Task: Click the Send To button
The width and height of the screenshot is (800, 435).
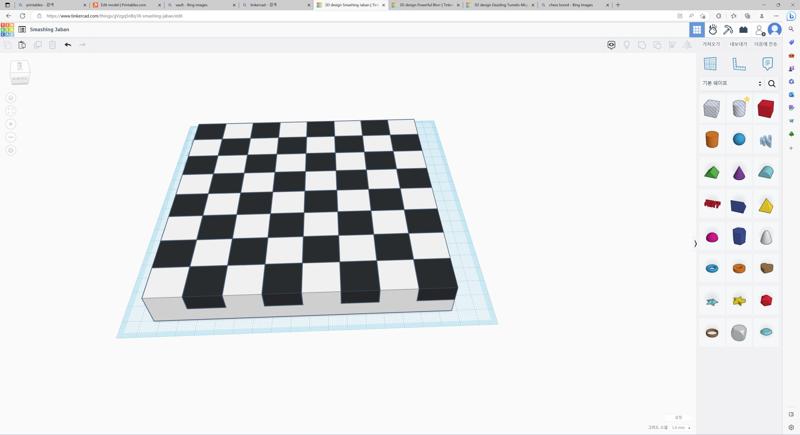Action: (765, 44)
